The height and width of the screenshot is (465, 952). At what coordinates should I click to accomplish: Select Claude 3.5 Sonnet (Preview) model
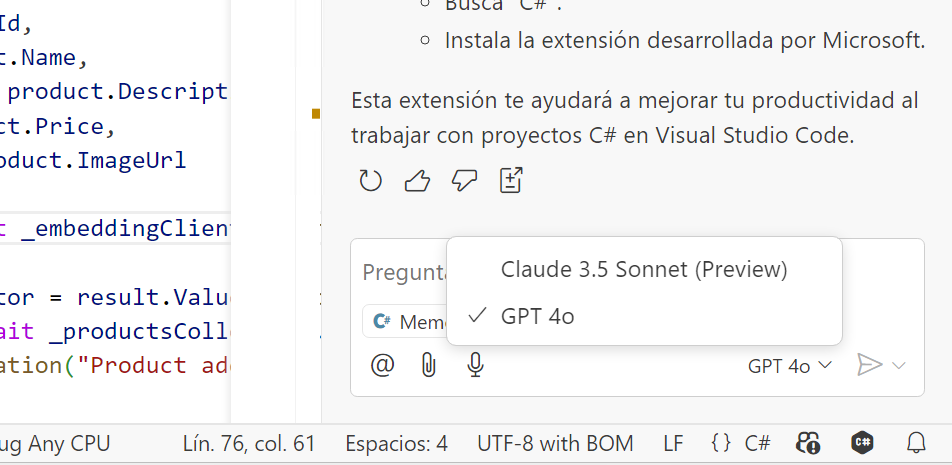[644, 270]
